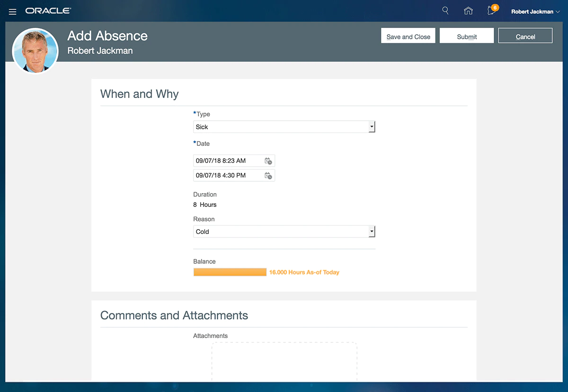Screen dimensions: 568x392
Task: Click the 09/07/18 4:30 PM date field
Action: 227,176
